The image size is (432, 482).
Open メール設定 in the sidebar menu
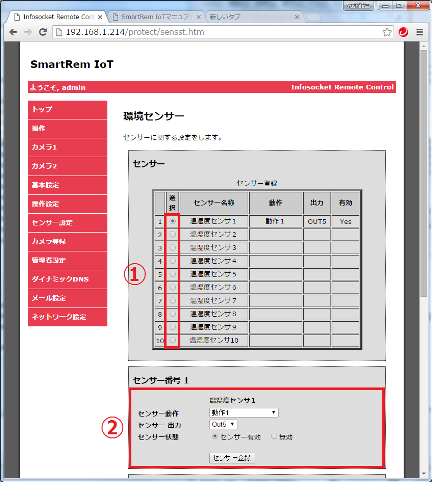(x=67, y=298)
